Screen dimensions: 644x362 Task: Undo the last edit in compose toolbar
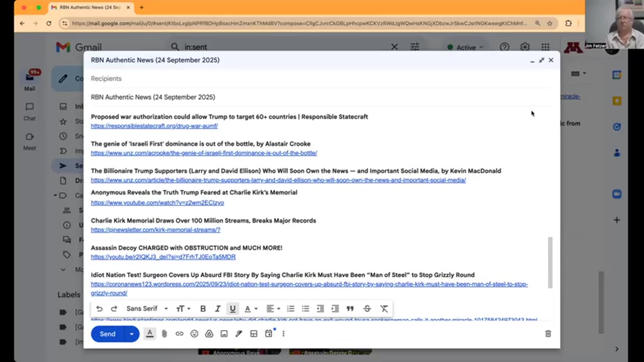pos(99,309)
